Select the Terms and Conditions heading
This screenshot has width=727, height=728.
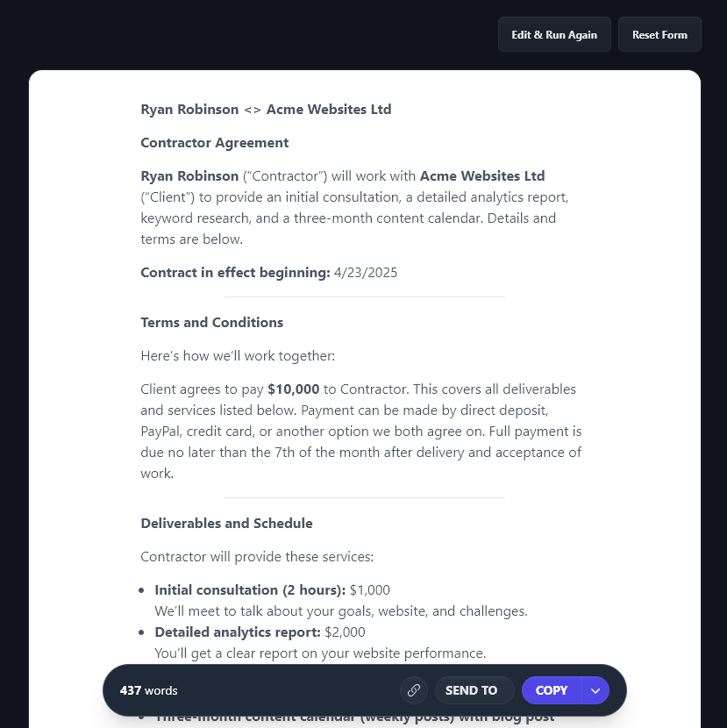pyautogui.click(x=211, y=322)
